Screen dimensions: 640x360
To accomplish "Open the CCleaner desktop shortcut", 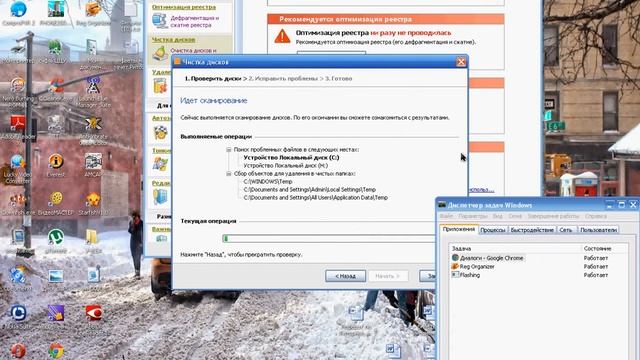I will point(56,87).
